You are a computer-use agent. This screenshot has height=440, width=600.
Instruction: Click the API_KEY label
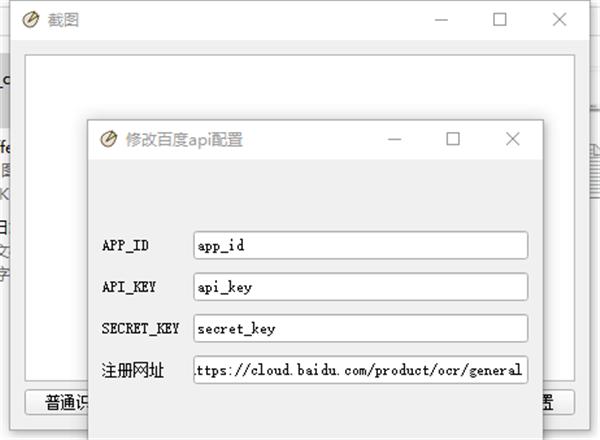[x=129, y=287]
